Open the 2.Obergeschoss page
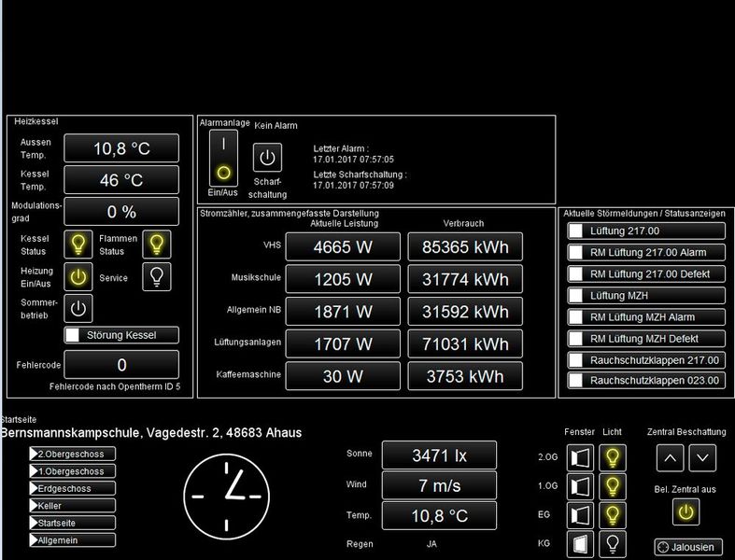This screenshot has height=560, width=735. (72, 454)
